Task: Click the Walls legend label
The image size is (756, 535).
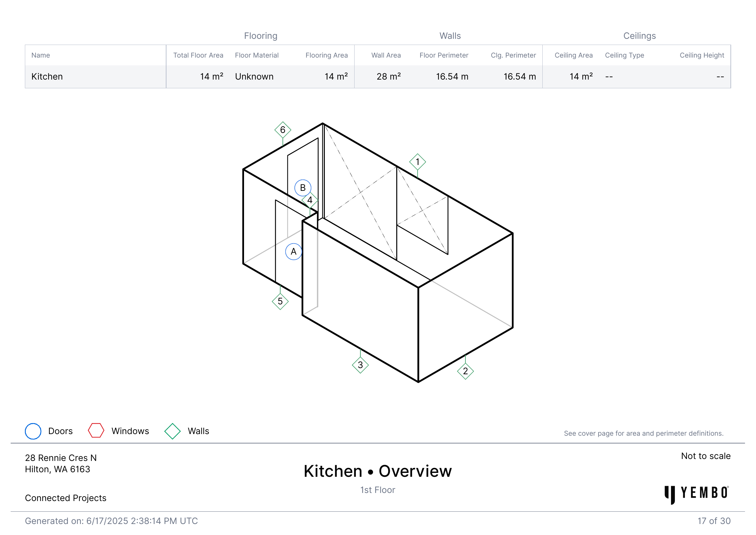Action: tap(198, 431)
